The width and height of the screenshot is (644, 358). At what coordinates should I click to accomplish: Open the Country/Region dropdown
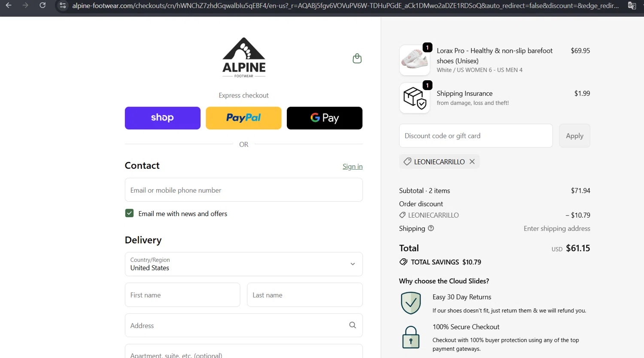click(x=244, y=264)
